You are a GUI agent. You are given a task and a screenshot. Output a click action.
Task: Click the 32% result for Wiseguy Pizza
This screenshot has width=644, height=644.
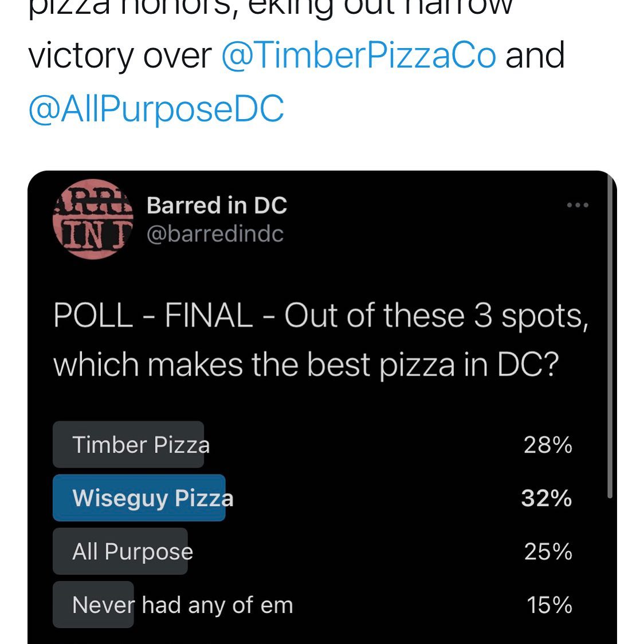click(547, 498)
